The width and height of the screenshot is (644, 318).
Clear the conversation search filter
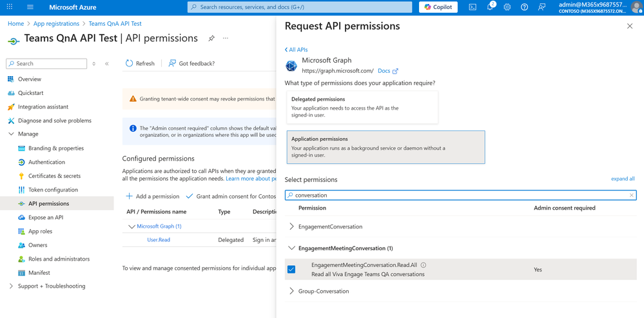tap(632, 195)
